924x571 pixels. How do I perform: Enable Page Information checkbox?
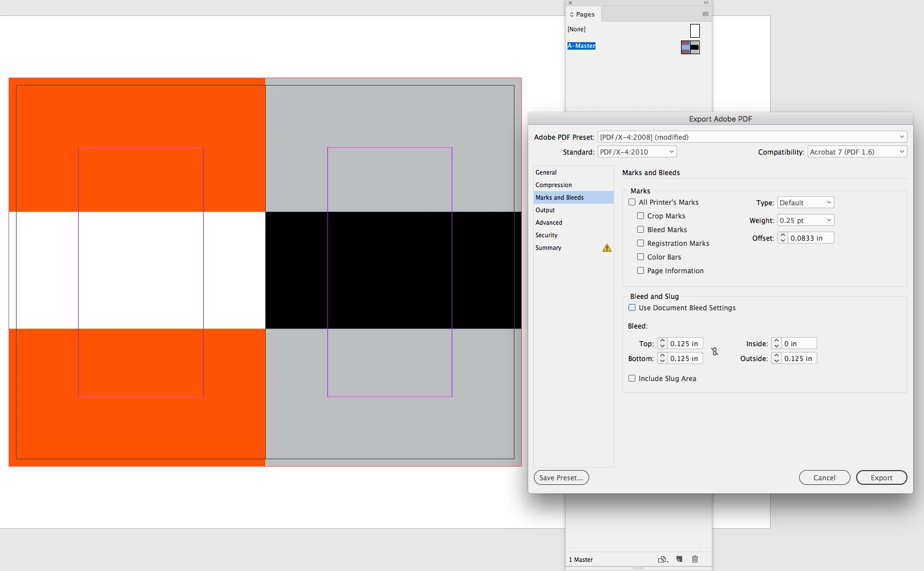[x=641, y=270]
